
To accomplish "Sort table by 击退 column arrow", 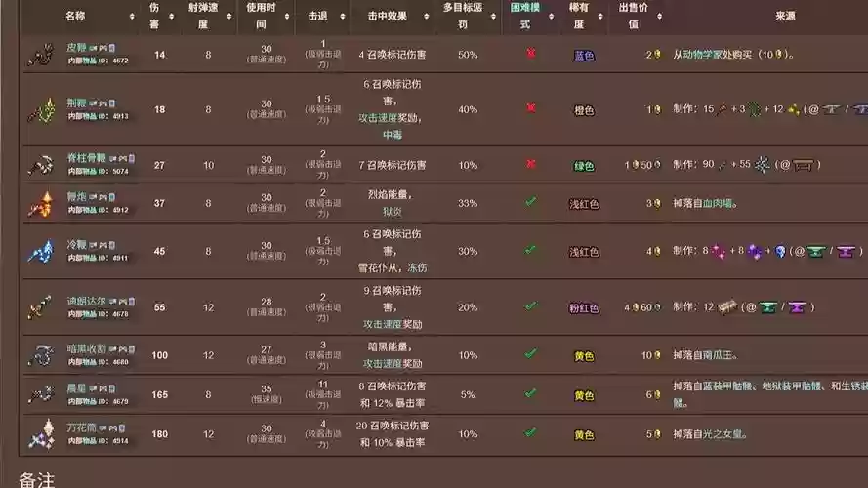I will coord(342,17).
